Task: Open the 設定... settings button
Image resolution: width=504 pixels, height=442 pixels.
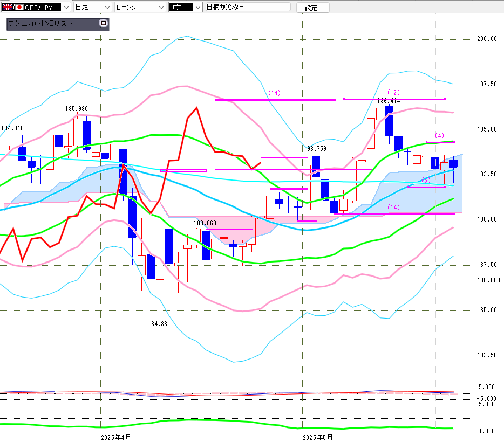Action: (x=313, y=8)
